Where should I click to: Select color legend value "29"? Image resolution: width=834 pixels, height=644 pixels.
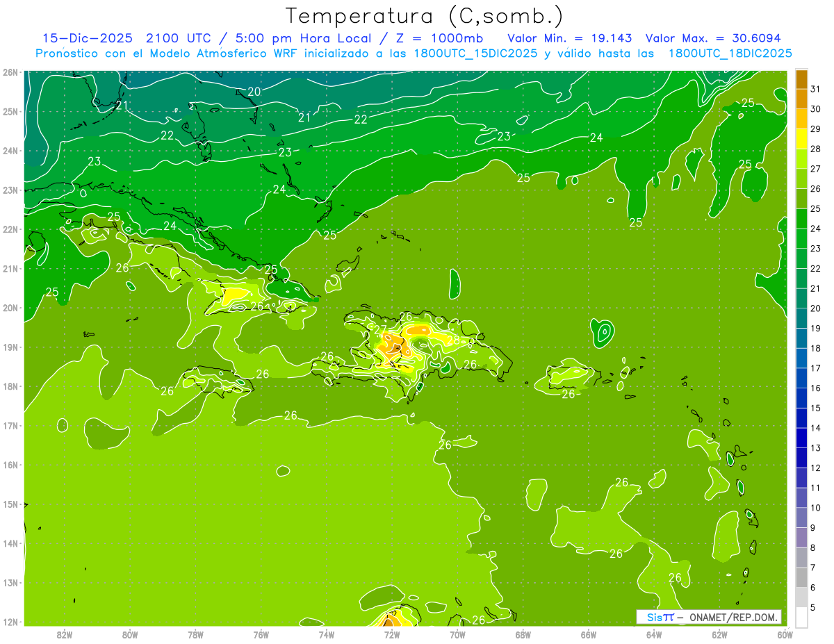816,129
